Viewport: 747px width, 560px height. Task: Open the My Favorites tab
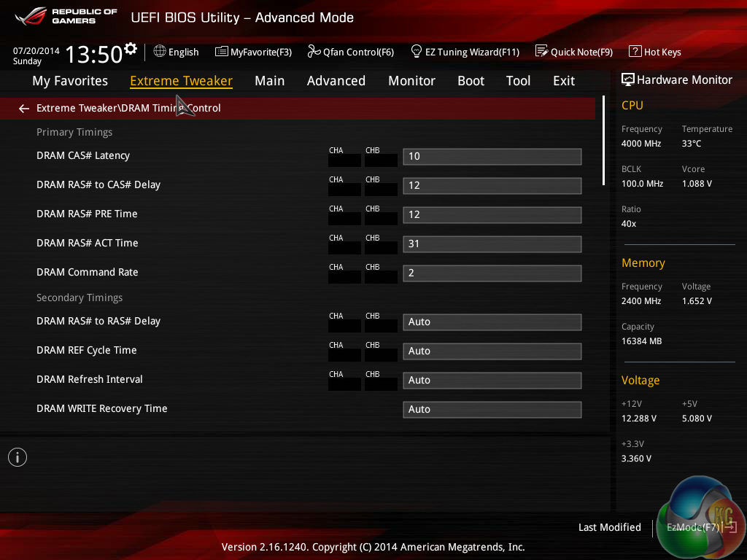click(70, 81)
